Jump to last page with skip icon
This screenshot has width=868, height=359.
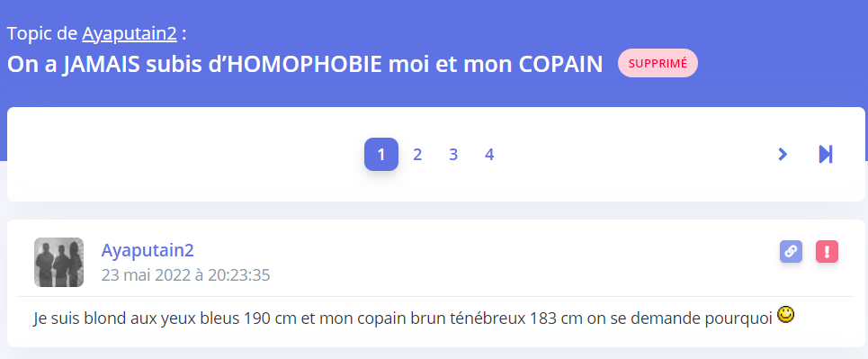[x=826, y=154]
